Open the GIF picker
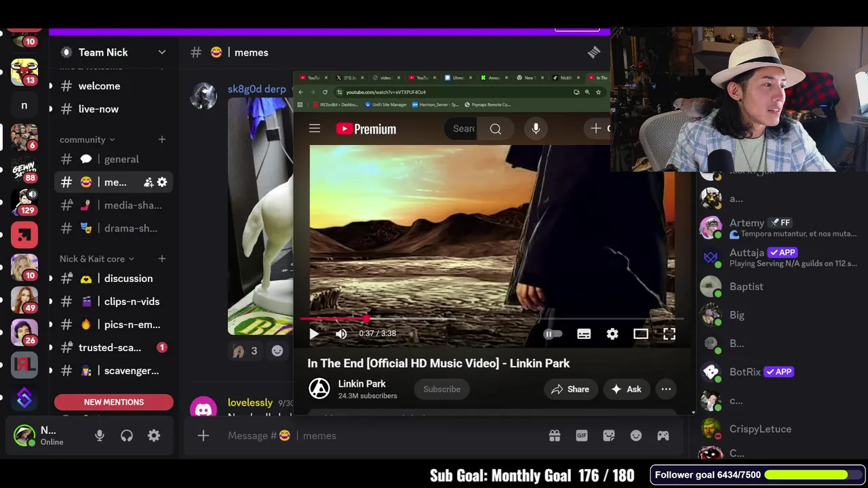 [x=582, y=436]
